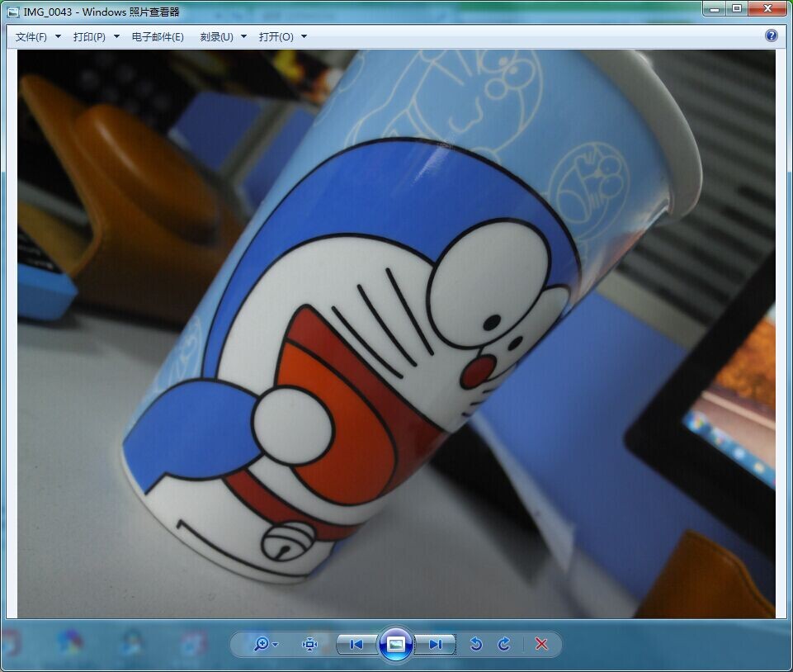This screenshot has height=672, width=793.
Task: Expand the arrow next to 打开(O)
Action: (304, 36)
